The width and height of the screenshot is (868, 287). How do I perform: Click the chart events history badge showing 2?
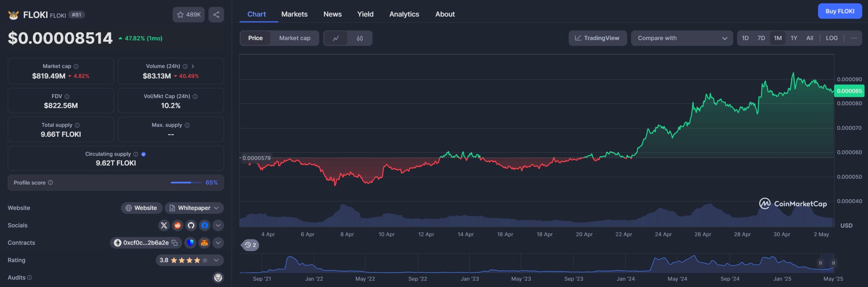point(250,245)
